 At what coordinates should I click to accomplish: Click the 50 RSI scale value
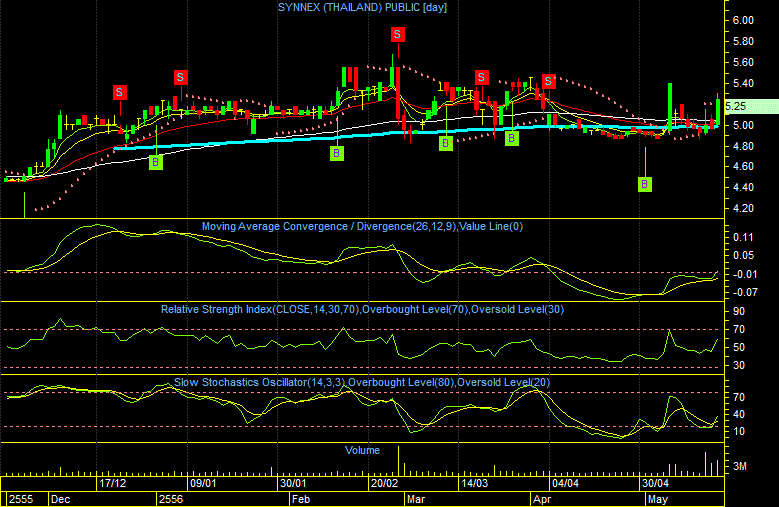point(739,347)
